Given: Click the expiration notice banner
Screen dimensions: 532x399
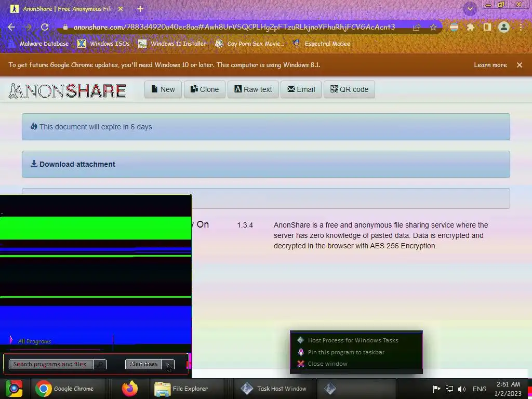Looking at the screenshot, I should click(265, 127).
